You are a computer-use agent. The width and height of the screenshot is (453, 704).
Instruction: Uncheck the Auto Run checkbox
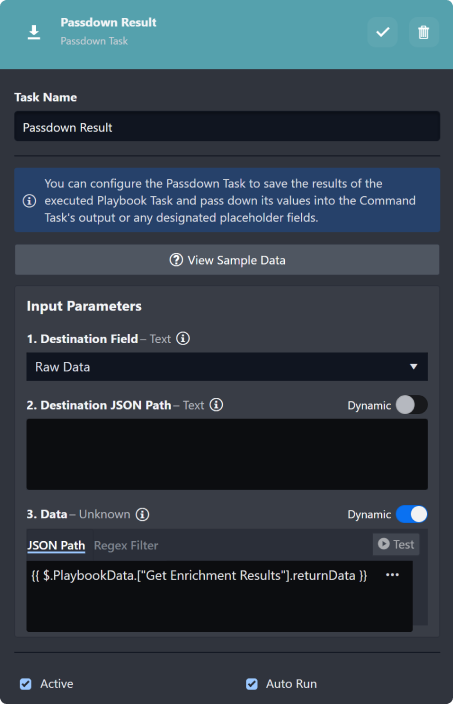pos(252,684)
